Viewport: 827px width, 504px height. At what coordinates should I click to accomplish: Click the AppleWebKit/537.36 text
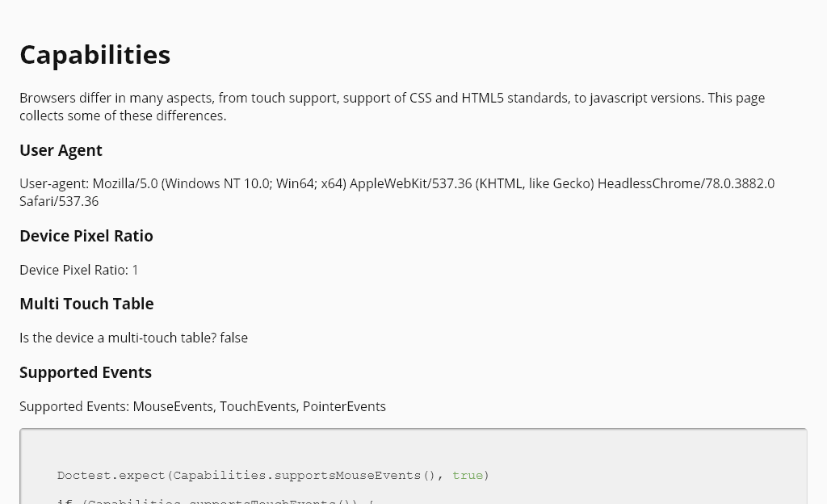(410, 183)
